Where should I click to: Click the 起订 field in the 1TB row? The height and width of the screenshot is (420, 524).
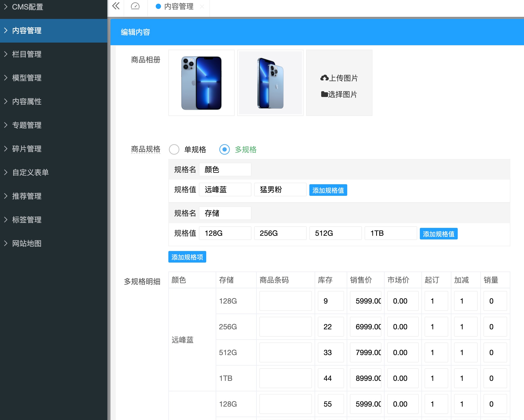(436, 378)
